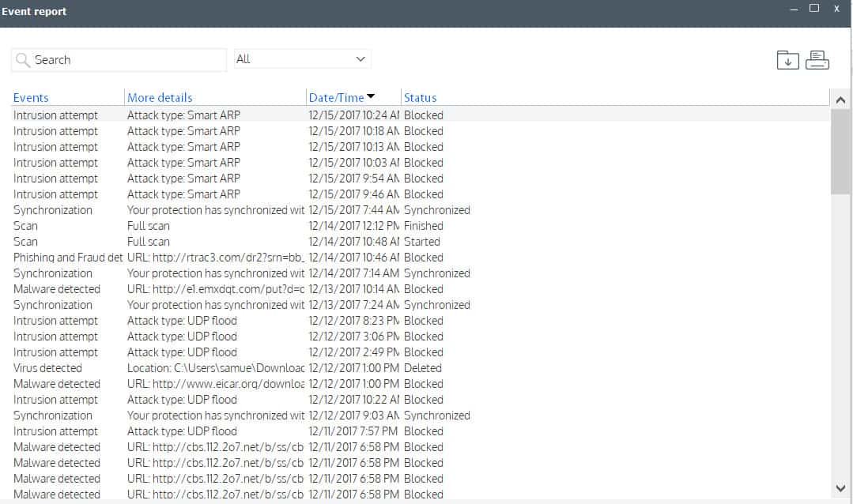853x504 pixels.
Task: Select the Phishing and Fraud event row
Action: [x=420, y=258]
